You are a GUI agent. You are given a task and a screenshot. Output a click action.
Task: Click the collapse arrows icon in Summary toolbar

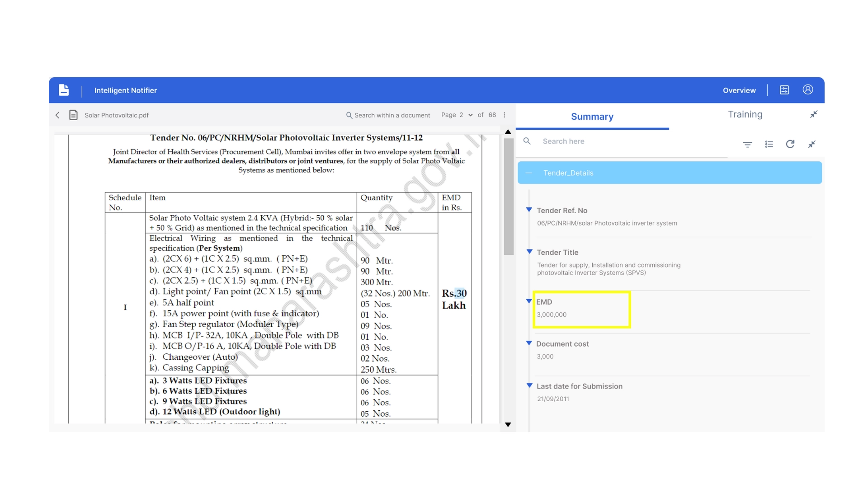812,144
